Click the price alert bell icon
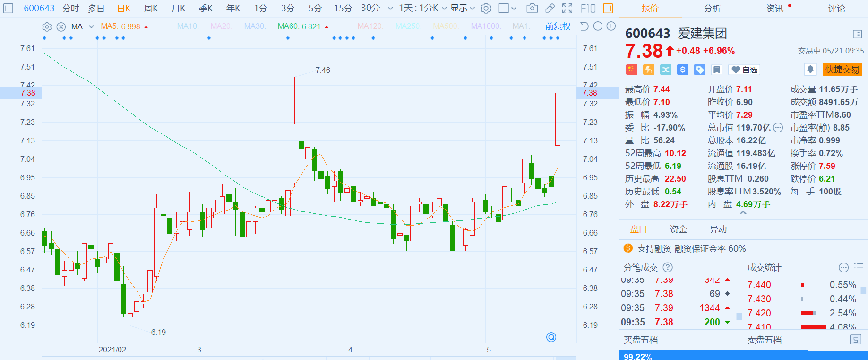Viewport: 868px width, 360px height. (810, 70)
